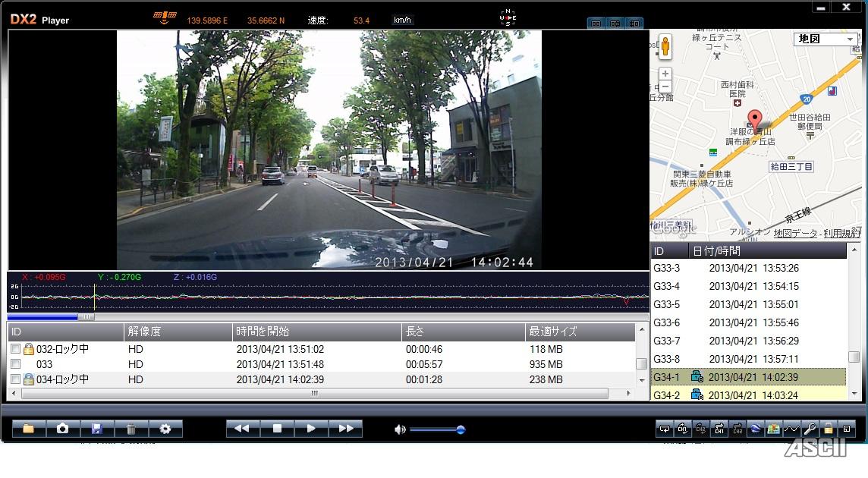Select locked segment G34-2

click(x=748, y=395)
